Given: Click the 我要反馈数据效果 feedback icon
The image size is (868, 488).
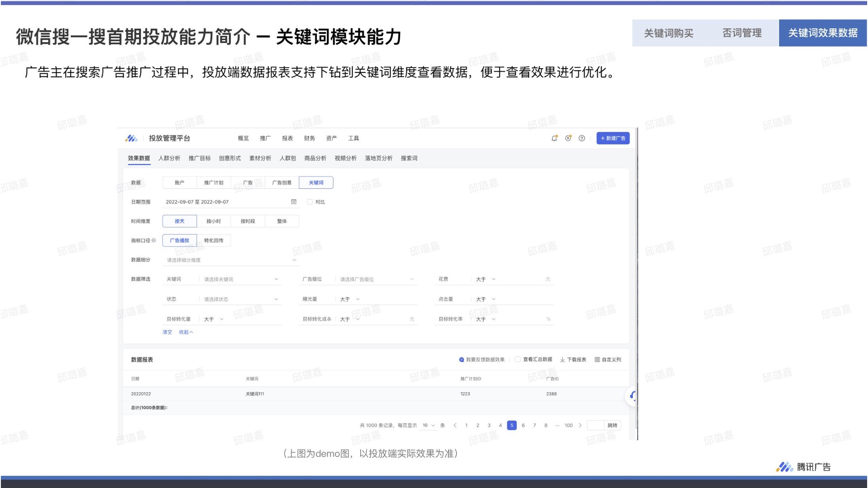Looking at the screenshot, I should (461, 360).
